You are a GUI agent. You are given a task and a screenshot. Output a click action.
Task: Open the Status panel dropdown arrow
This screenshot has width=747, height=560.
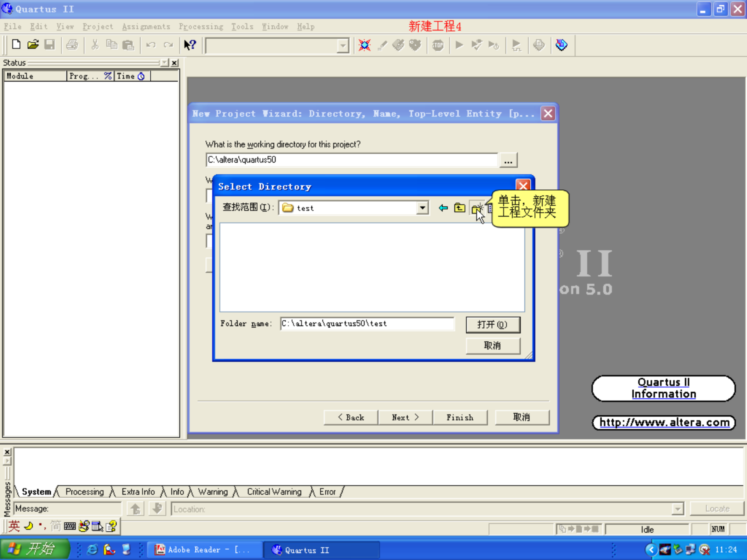[x=164, y=62]
